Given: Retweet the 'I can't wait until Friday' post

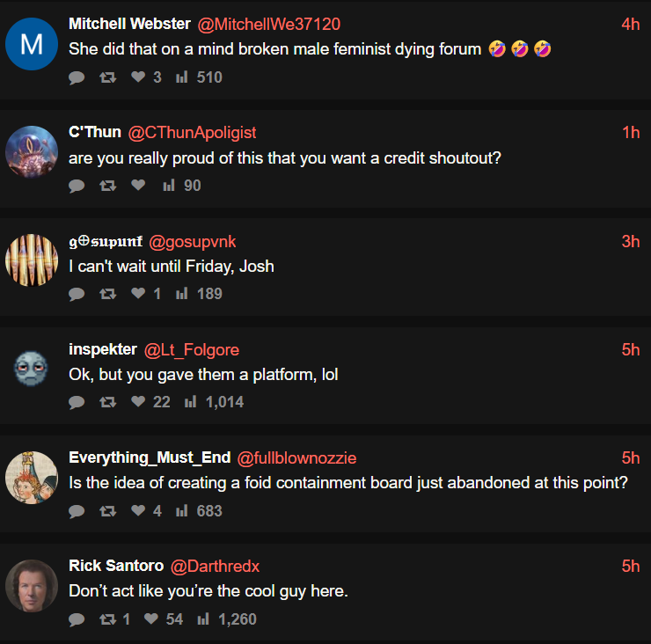Looking at the screenshot, I should coord(107,294).
